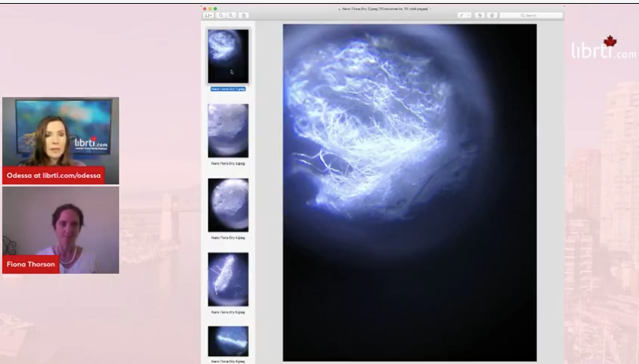
Task: Toggle the Markup toolbar icon
Action: coord(492,15)
